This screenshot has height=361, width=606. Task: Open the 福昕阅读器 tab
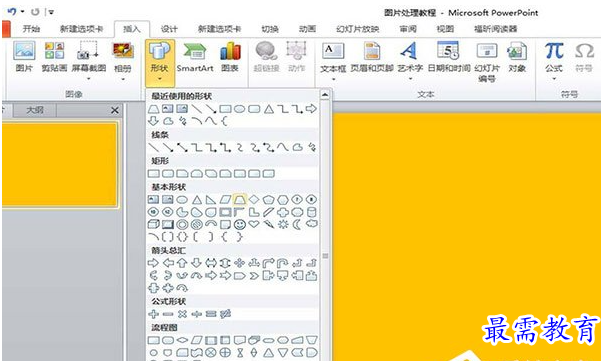pyautogui.click(x=495, y=29)
